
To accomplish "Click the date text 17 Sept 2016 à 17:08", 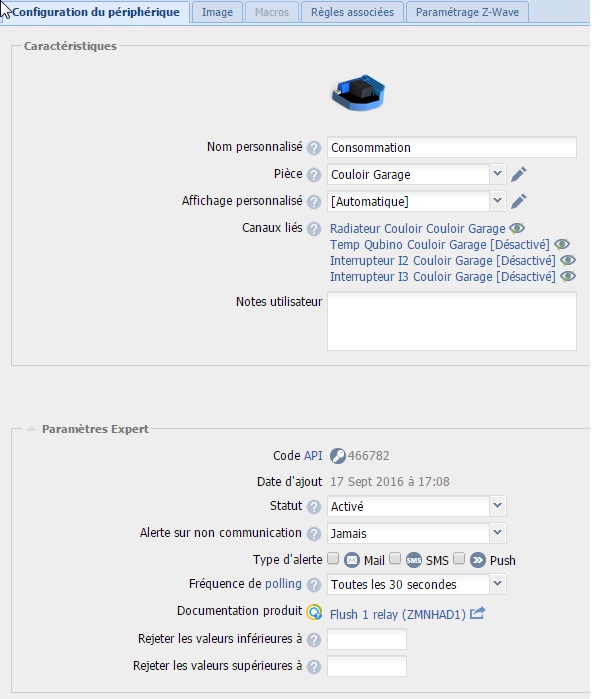I will tap(390, 482).
